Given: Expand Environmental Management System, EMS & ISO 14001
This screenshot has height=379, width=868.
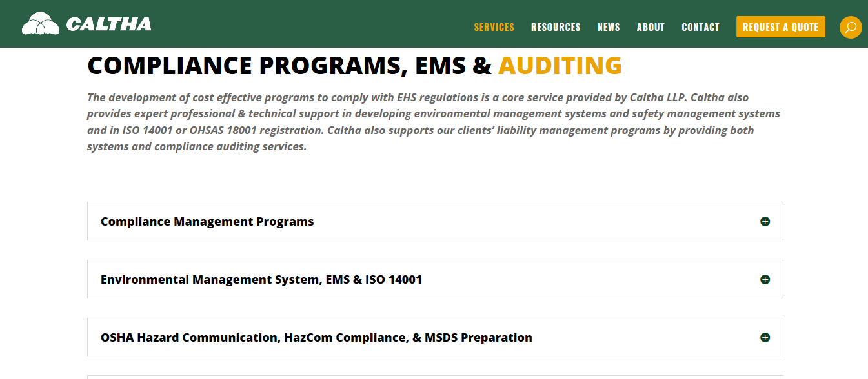Looking at the screenshot, I should coord(435,279).
